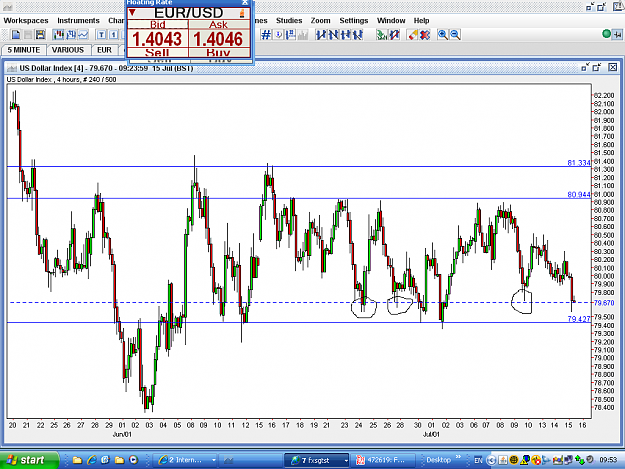
Task: Click the clock icon beside the grid icon
Action: pos(279,35)
